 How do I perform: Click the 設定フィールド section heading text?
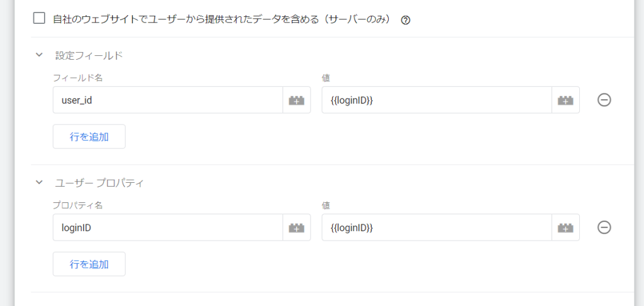[89, 56]
